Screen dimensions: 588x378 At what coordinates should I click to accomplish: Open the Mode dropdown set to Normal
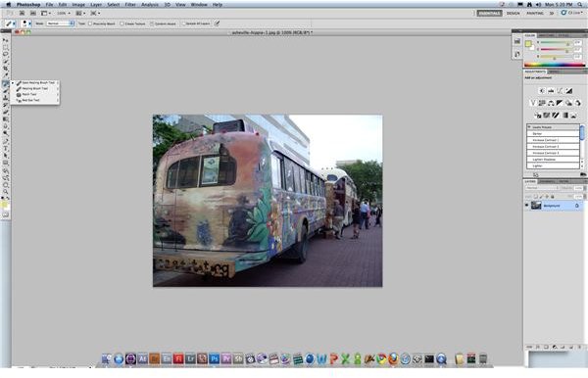click(61, 24)
